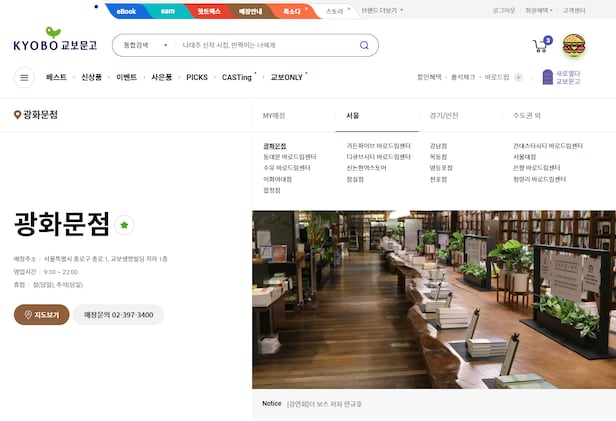Screen dimensions: 616x421
Task: Select the MY매장 tab
Action: 274,115
